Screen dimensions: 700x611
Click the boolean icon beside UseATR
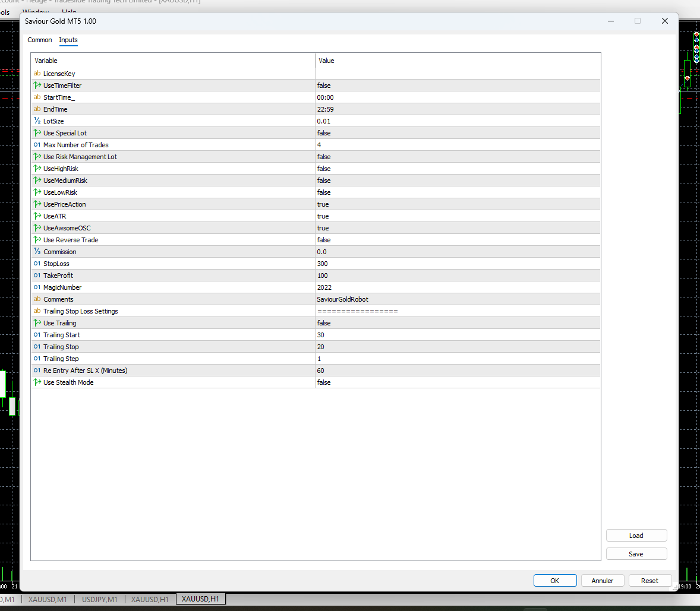37,216
